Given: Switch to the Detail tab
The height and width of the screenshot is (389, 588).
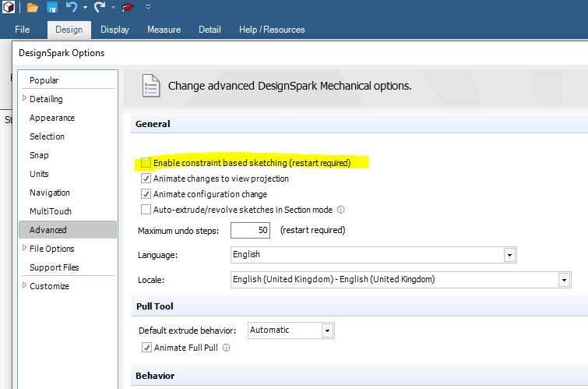Looking at the screenshot, I should pos(209,30).
